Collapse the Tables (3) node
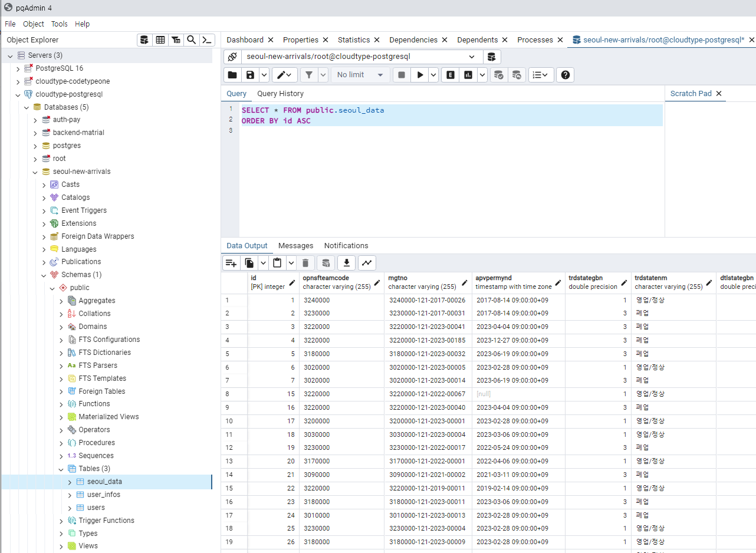Screen dimensions: 756x553 [61, 469]
